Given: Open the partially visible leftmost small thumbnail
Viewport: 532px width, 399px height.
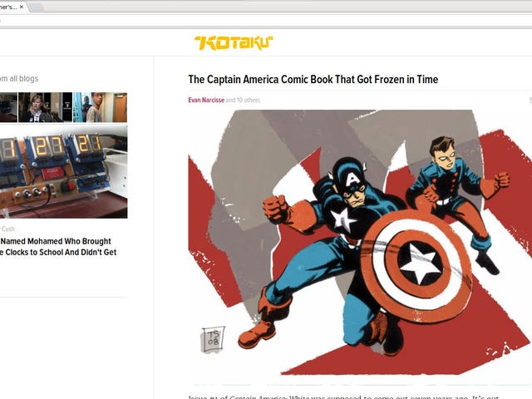Looking at the screenshot, I should [8, 107].
